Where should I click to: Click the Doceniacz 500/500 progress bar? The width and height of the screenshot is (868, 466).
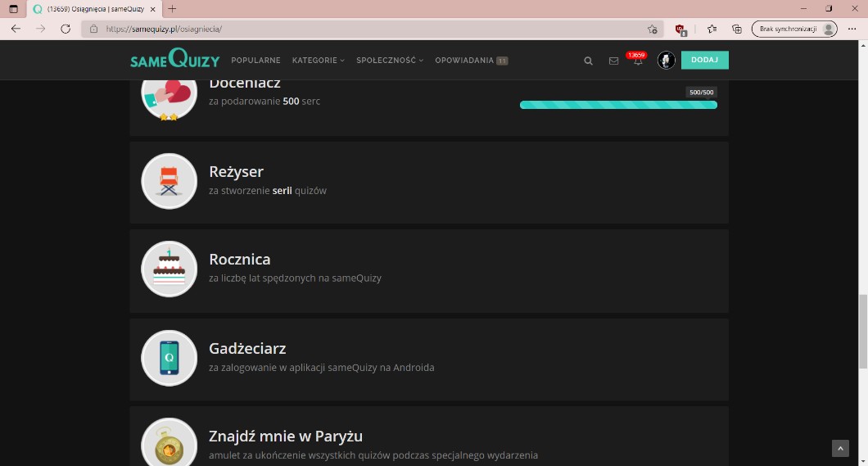(x=618, y=105)
